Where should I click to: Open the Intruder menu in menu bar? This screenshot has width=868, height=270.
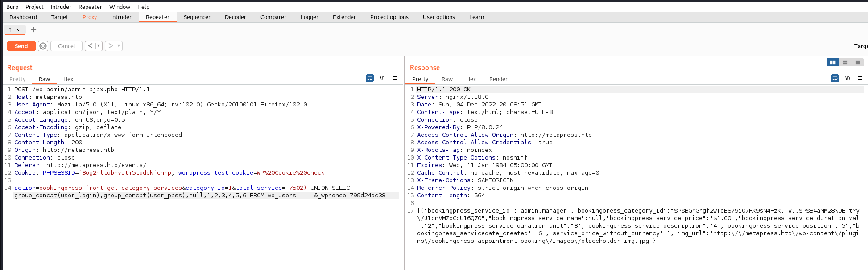pos(61,7)
